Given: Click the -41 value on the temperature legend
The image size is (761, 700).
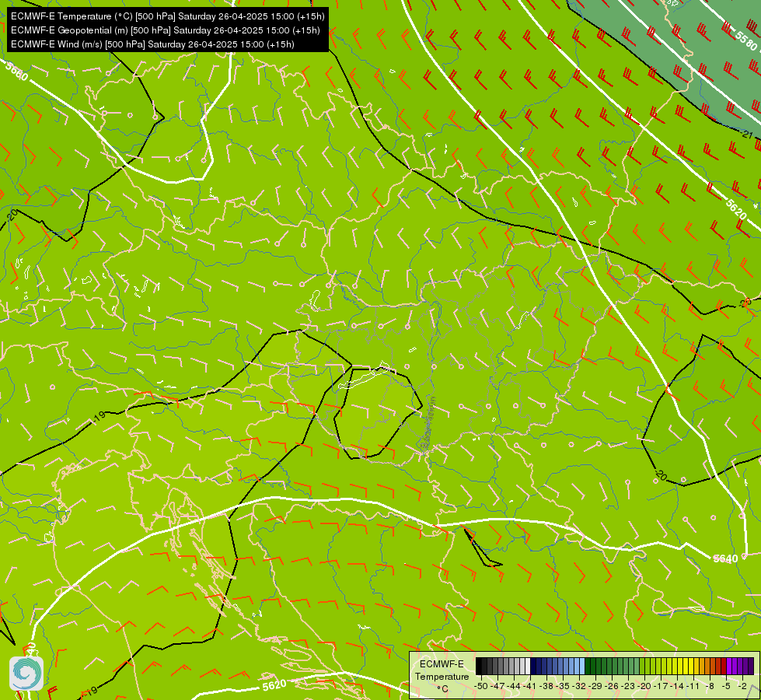Looking at the screenshot, I should pyautogui.click(x=530, y=687).
